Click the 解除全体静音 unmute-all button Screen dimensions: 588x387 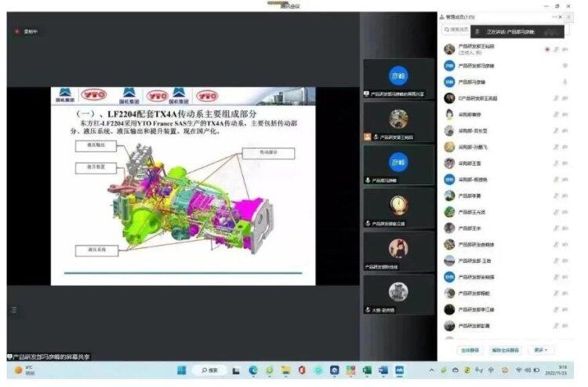click(505, 350)
